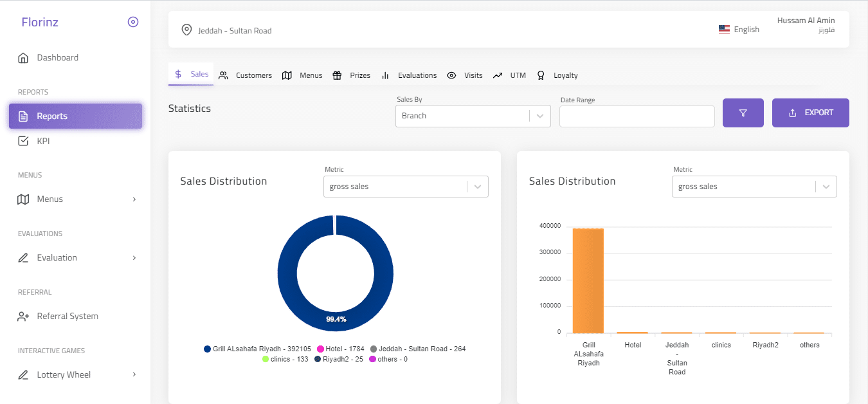Click the location pin icon
The height and width of the screenshot is (404, 868).
(x=186, y=30)
